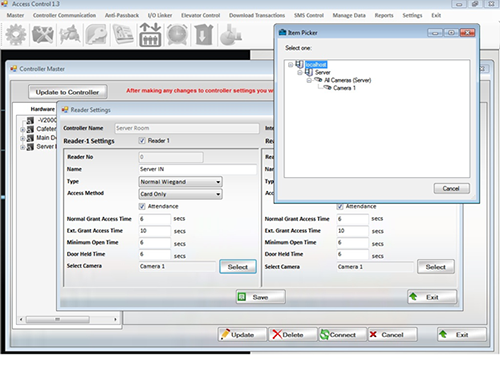This screenshot has width=500, height=385.
Task: Open the SMS Control menu
Action: click(x=309, y=15)
